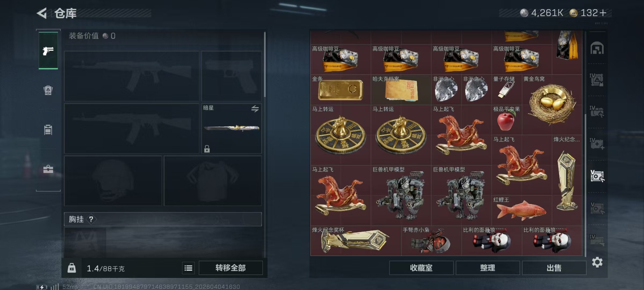Open the 收藏室 button
The height and width of the screenshot is (290, 644).
coord(421,268)
